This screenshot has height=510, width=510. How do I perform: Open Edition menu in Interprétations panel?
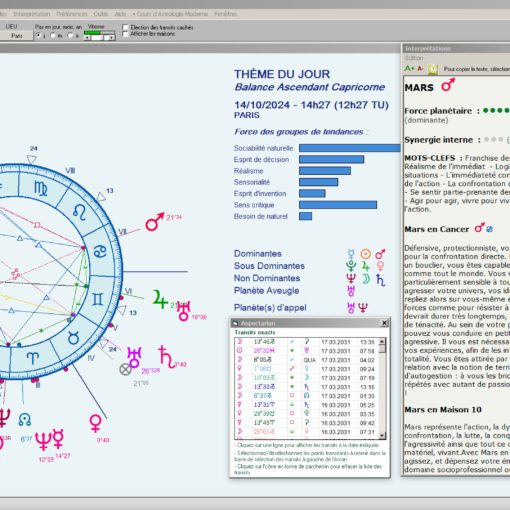[414, 58]
